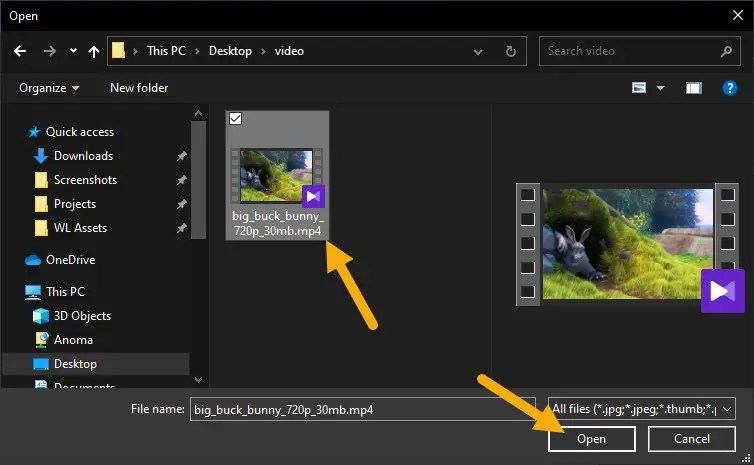This screenshot has height=465, width=754.
Task: Click the navigation pane scroll up arrow
Action: 198,113
